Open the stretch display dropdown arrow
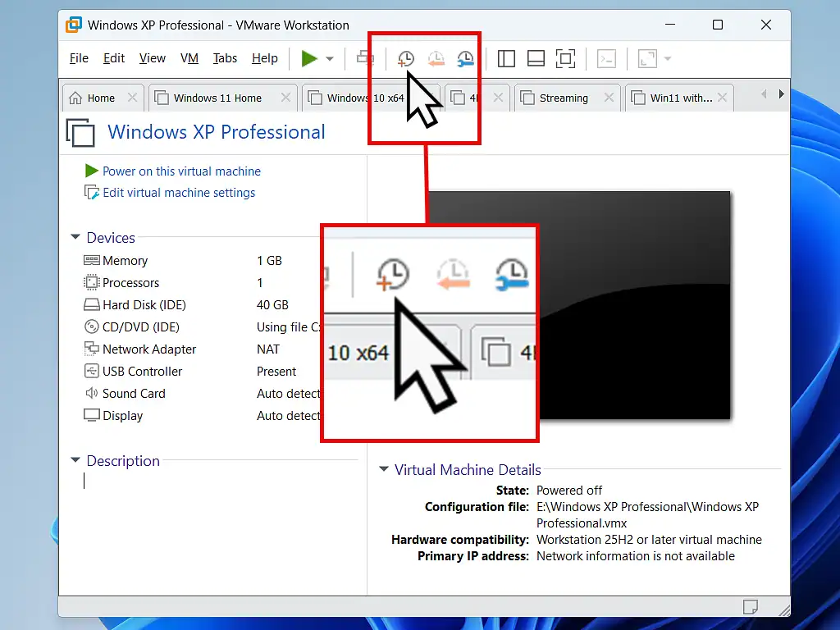The image size is (840, 630). tap(668, 58)
